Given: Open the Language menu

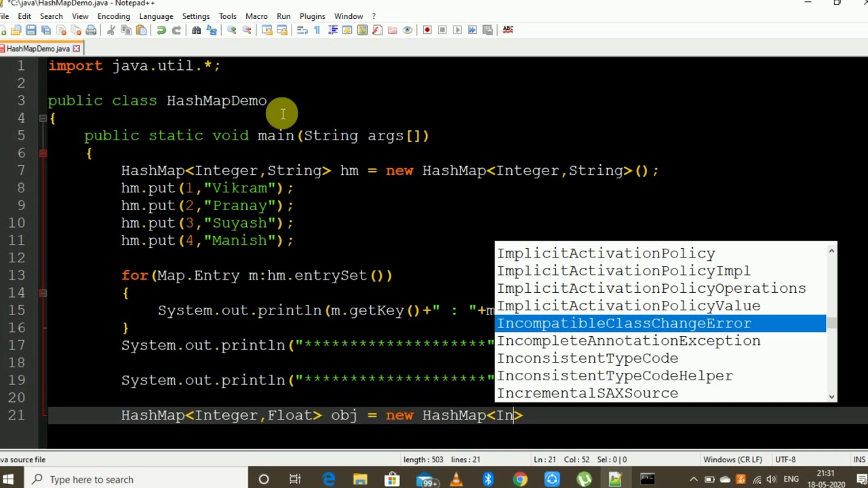Looking at the screenshot, I should 156,16.
